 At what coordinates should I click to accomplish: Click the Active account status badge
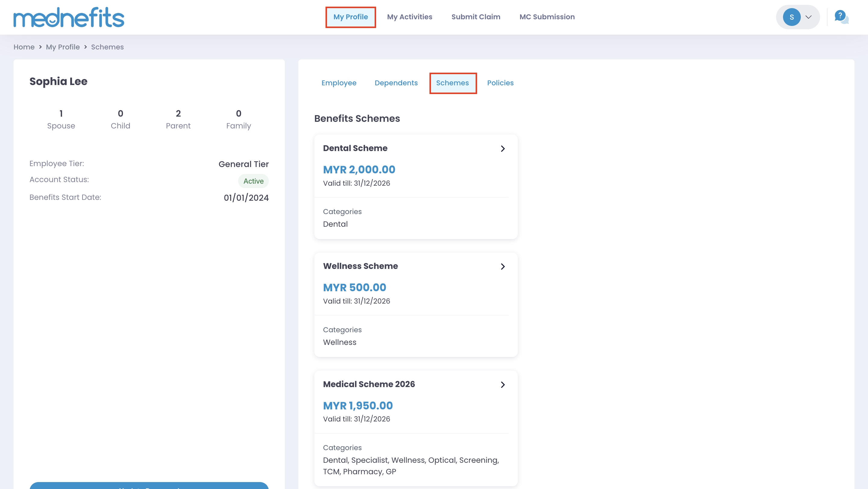[x=253, y=181]
